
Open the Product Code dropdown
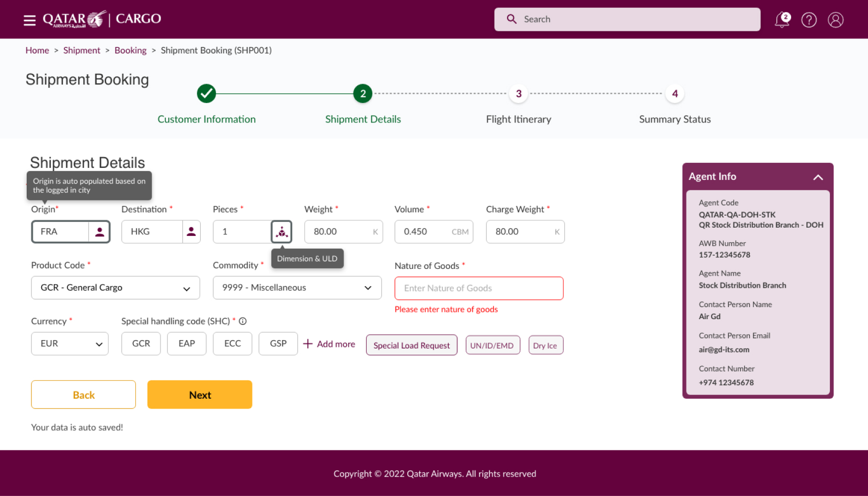116,288
